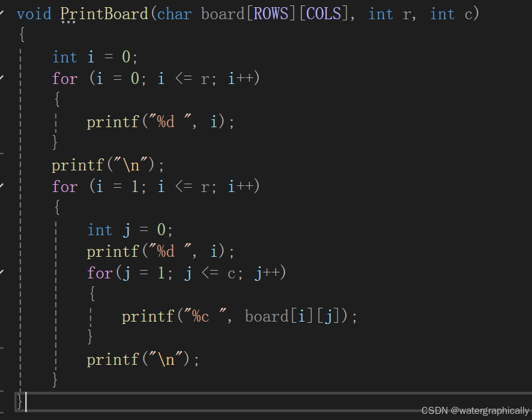This screenshot has width=532, height=420.
Task: Click the 'for' keyword of 'for(j = 1'
Action: click(100, 273)
